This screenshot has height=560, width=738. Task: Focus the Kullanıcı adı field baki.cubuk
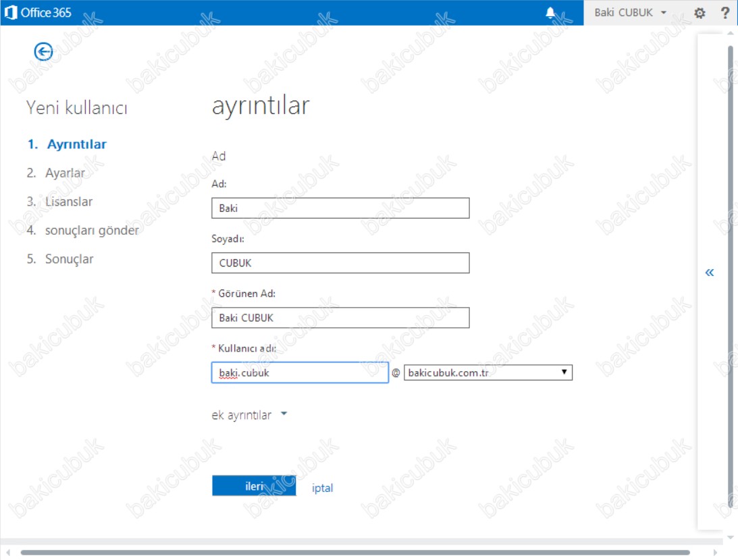(300, 372)
